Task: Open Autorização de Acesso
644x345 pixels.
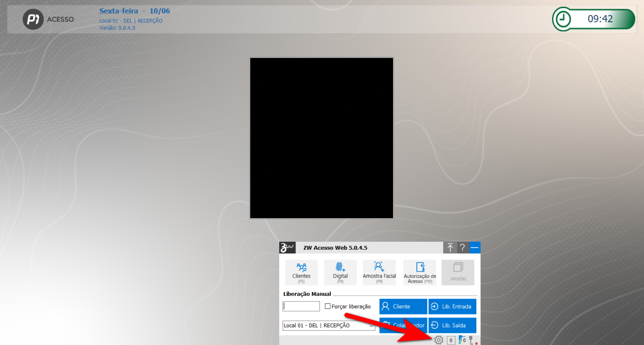Action: [419, 272]
